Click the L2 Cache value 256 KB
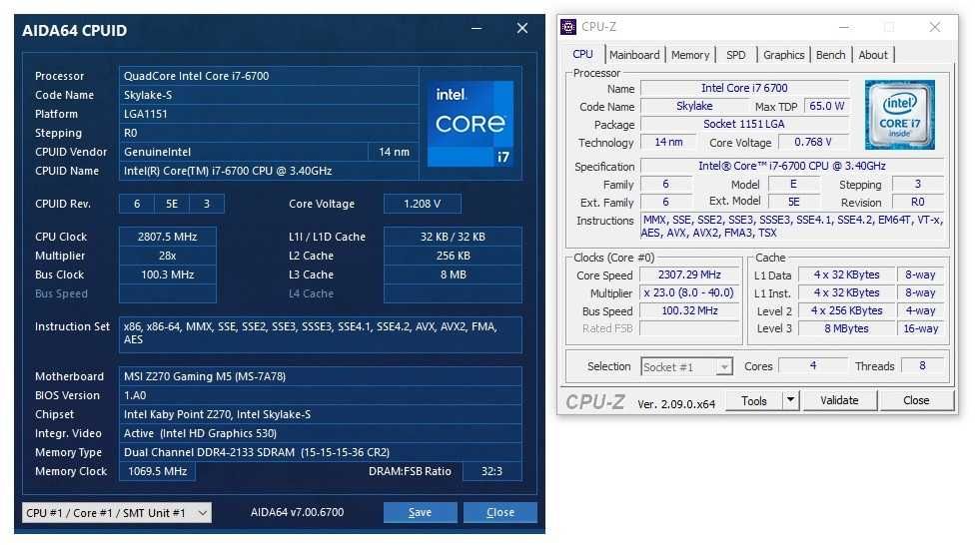 coord(453,256)
